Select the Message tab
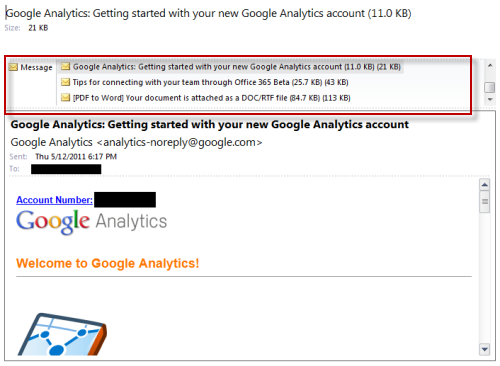This screenshot has width=500, height=366. point(31,67)
